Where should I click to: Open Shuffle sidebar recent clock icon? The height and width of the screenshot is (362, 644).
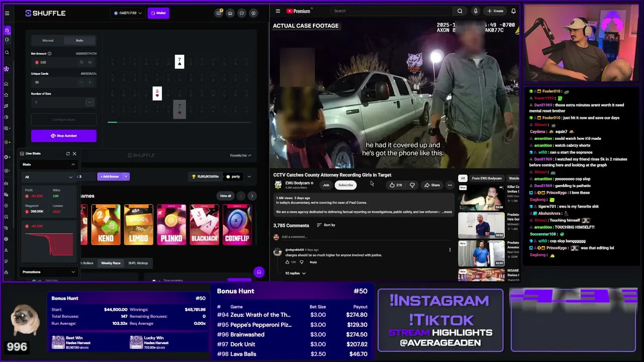pyautogui.click(x=7, y=117)
